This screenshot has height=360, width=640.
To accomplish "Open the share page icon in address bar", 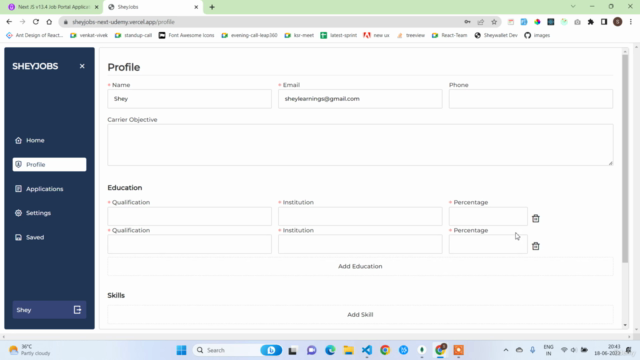I will [481, 22].
